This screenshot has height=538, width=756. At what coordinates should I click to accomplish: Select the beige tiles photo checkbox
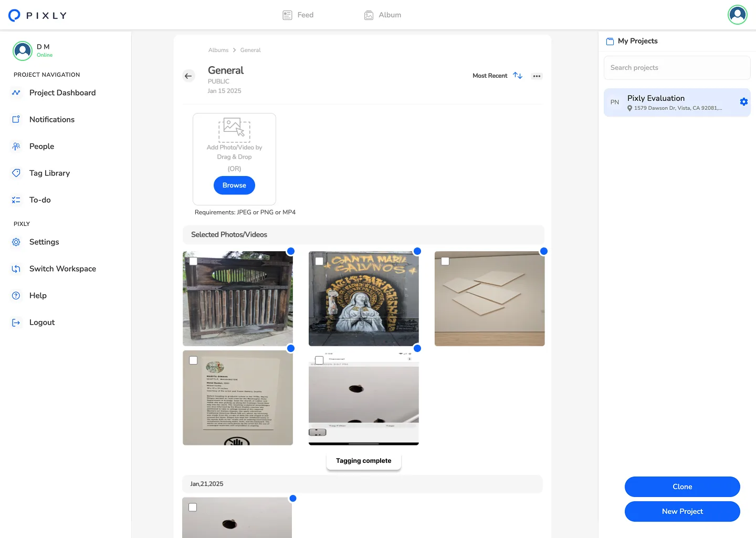click(x=445, y=261)
